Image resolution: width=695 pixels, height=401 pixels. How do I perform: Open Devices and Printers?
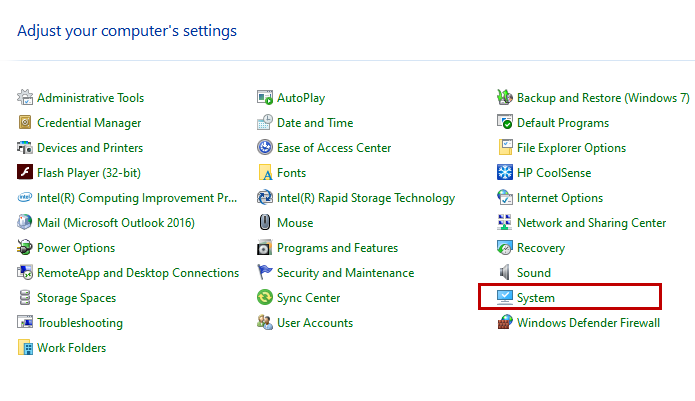tap(90, 148)
